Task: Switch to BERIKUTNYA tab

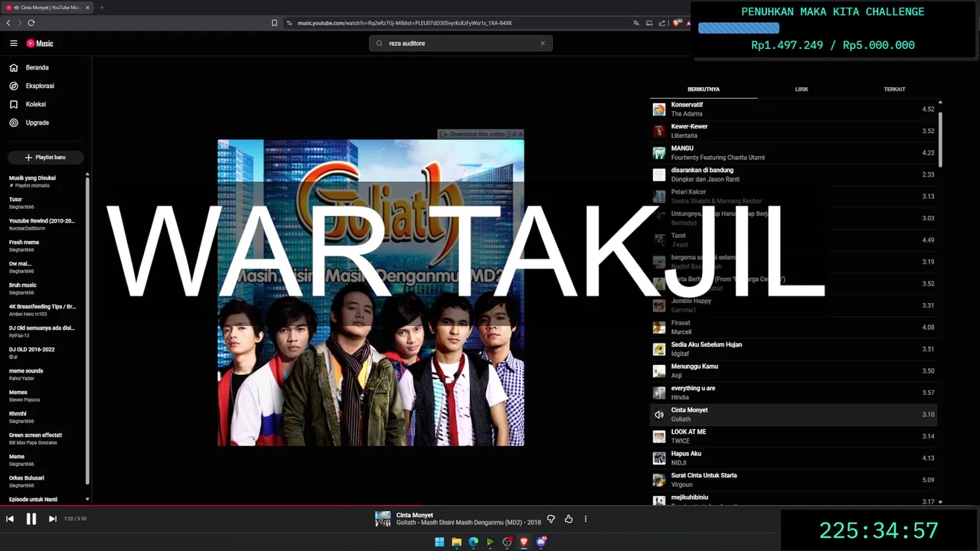Action: [704, 90]
